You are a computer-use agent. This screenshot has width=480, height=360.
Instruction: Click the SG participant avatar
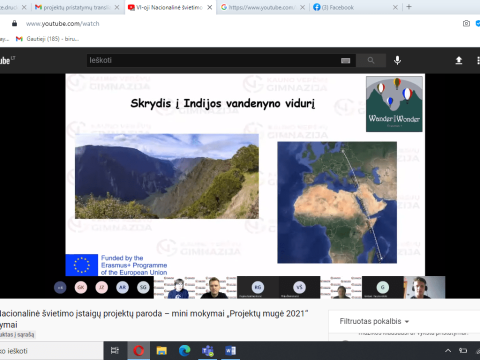pyautogui.click(x=143, y=287)
